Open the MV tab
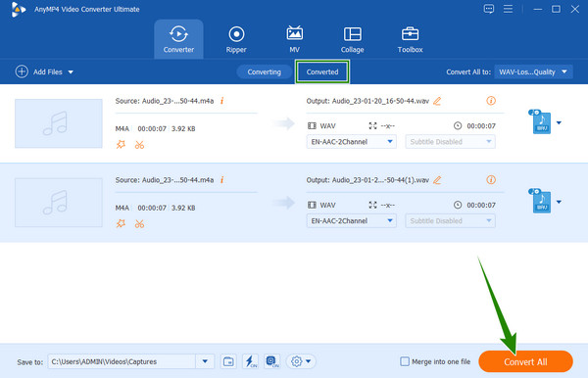 [x=294, y=39]
